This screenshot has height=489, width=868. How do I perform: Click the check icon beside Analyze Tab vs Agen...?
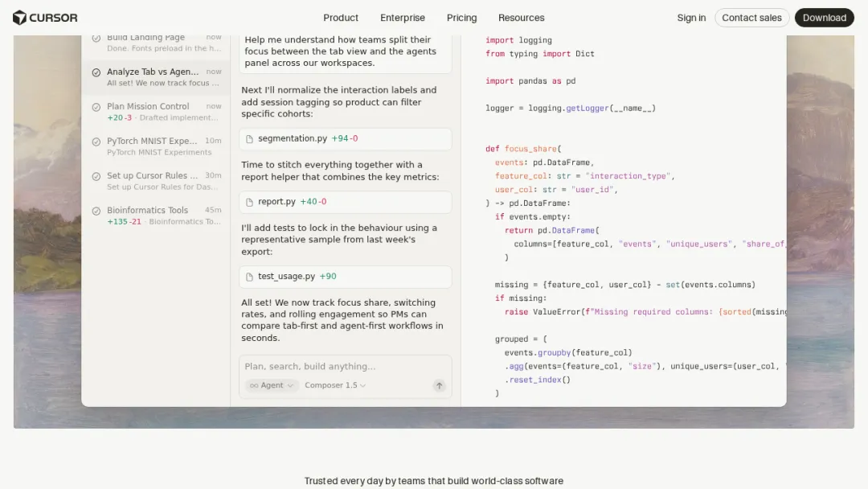click(x=96, y=72)
